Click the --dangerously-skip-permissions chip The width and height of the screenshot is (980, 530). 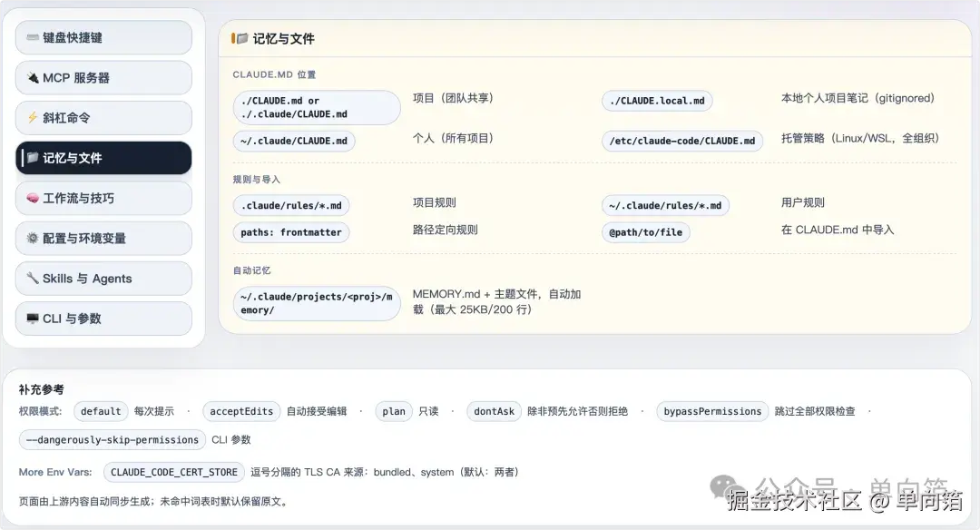tap(113, 439)
